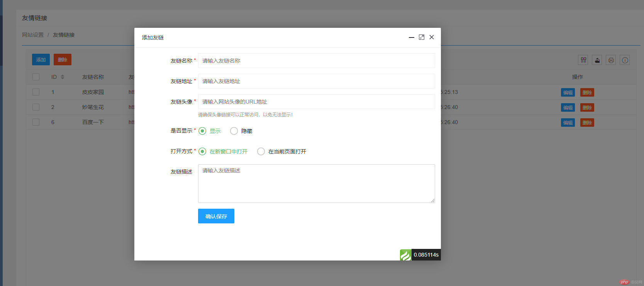Sort the table by ID column

pos(63,77)
